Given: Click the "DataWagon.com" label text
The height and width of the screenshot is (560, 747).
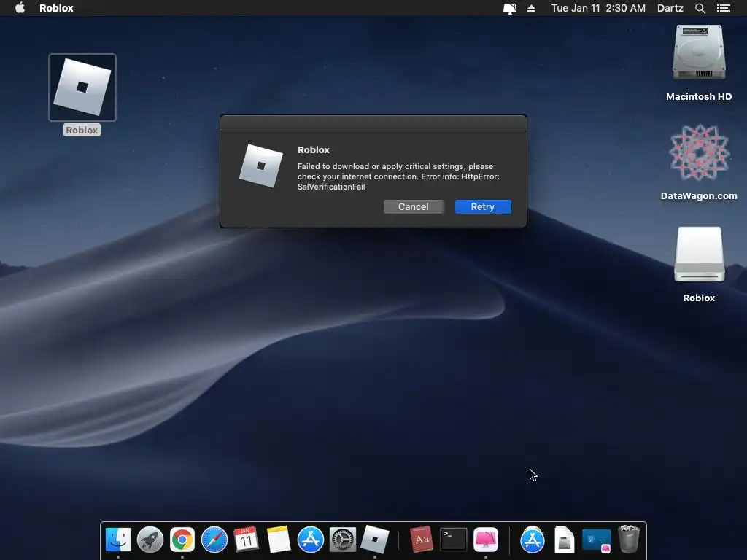Looking at the screenshot, I should click(699, 195).
